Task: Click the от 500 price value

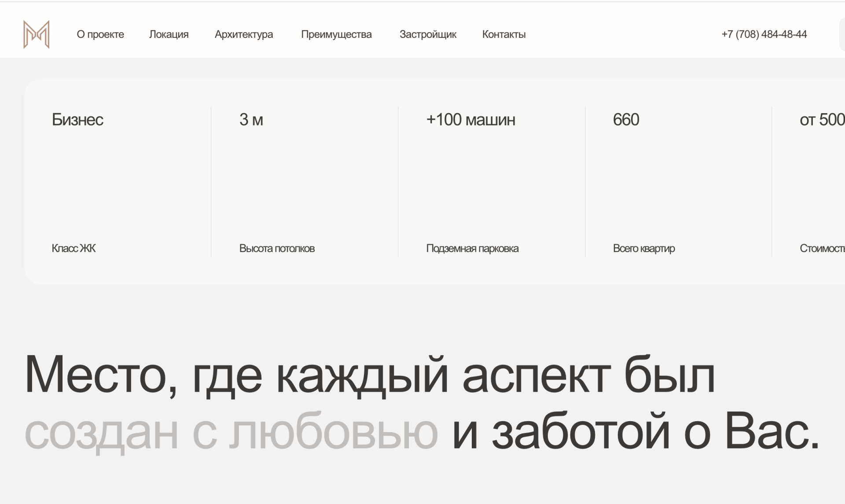Action: 821,120
